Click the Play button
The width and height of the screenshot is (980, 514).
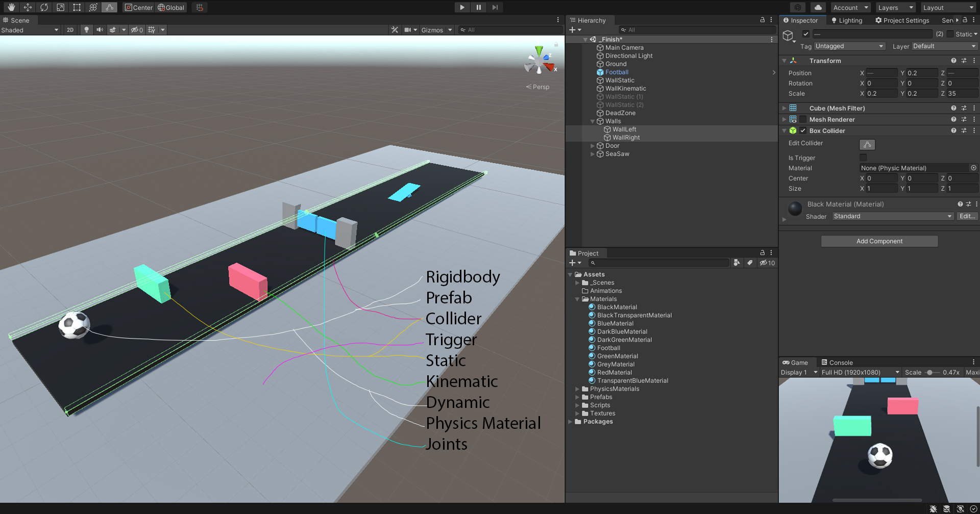pos(462,7)
